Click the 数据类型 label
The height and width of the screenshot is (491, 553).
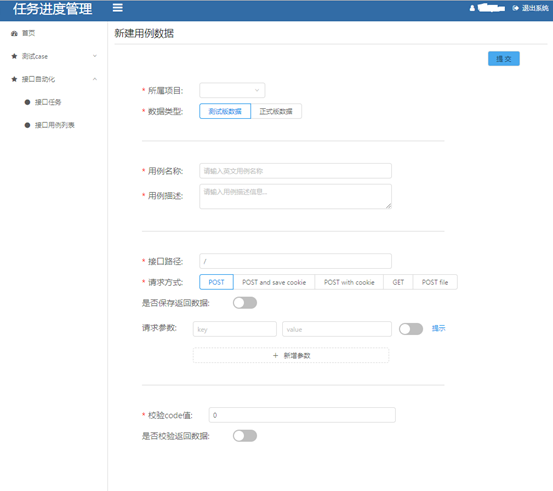click(165, 111)
